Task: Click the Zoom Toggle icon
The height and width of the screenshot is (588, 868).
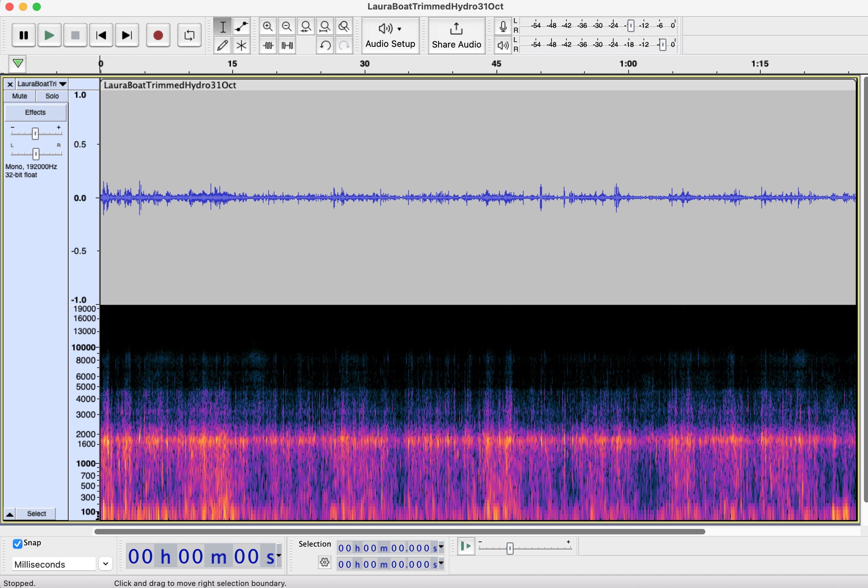Action: click(344, 26)
